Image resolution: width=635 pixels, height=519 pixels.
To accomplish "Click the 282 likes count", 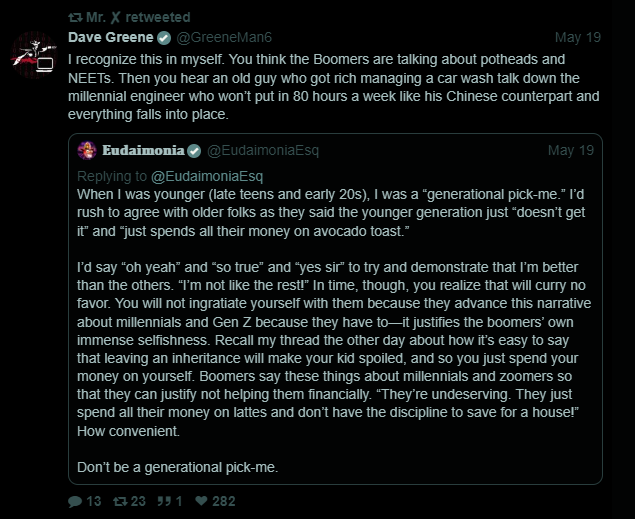I will [x=224, y=501].
